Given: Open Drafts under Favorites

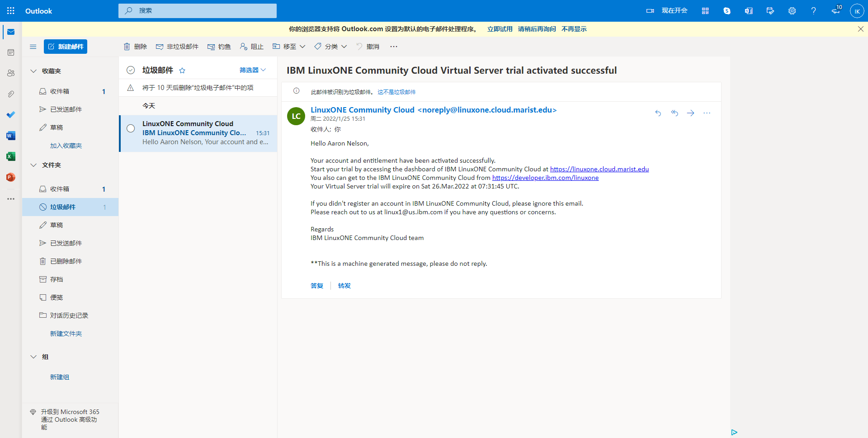Looking at the screenshot, I should coord(70,127).
